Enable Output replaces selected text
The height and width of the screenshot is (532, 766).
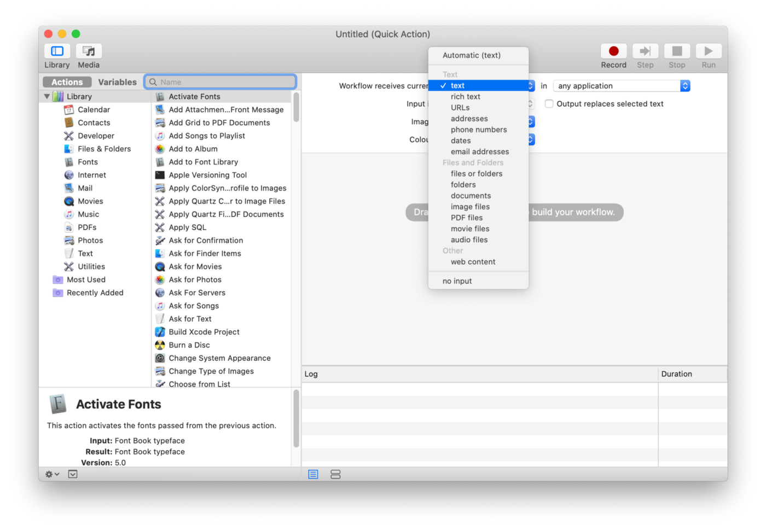[549, 104]
